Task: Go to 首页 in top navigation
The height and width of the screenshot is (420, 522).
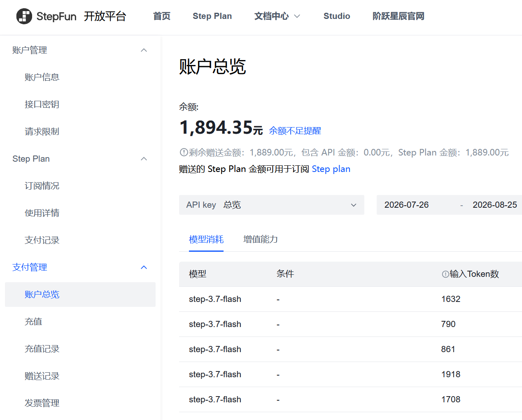Action: (x=162, y=16)
